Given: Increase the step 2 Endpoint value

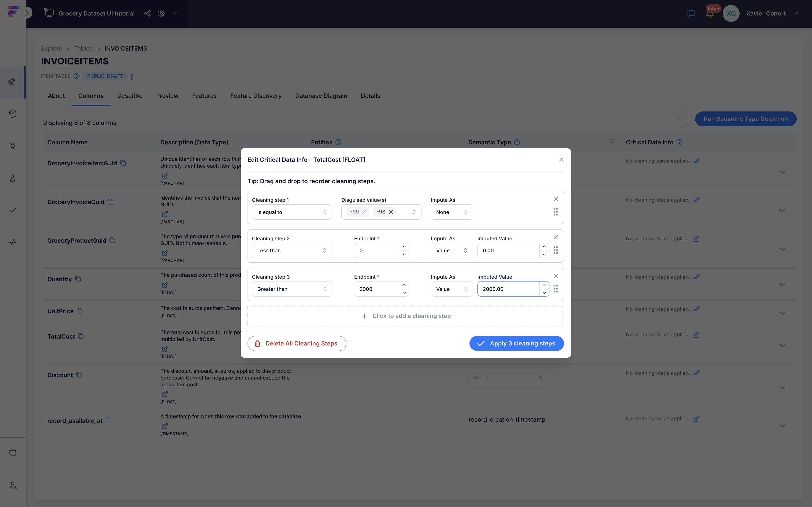Looking at the screenshot, I should point(404,247).
